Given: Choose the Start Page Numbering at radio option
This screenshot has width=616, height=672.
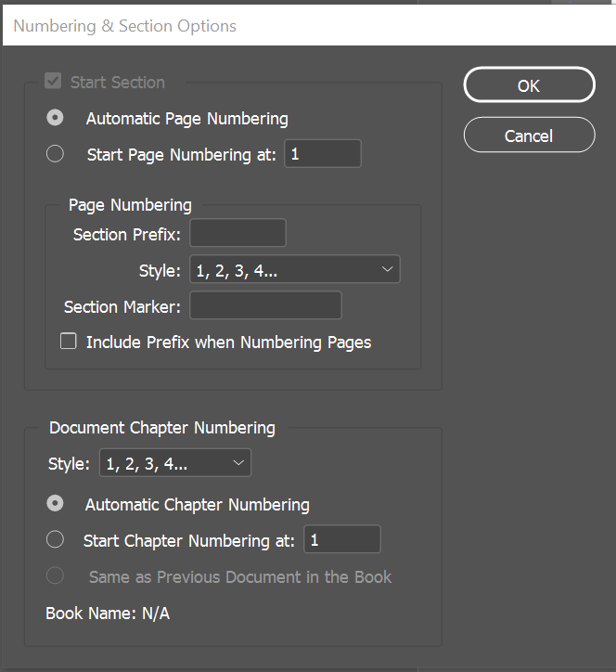Looking at the screenshot, I should [x=55, y=153].
